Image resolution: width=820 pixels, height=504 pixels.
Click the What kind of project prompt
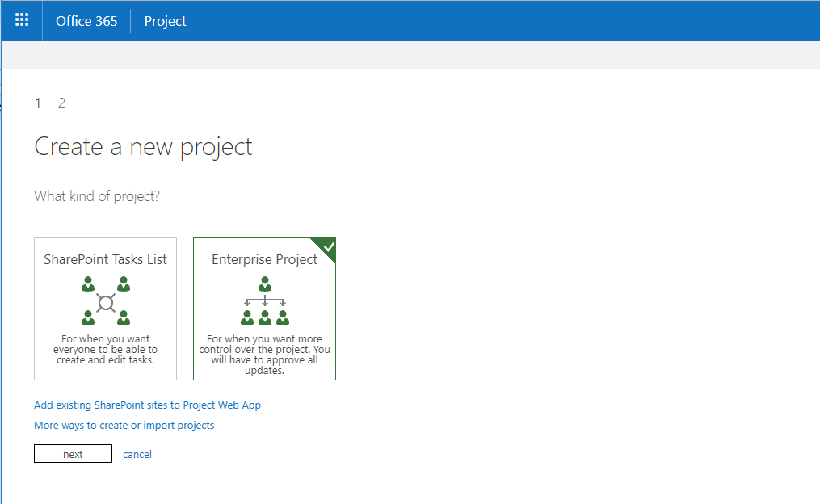coord(97,196)
